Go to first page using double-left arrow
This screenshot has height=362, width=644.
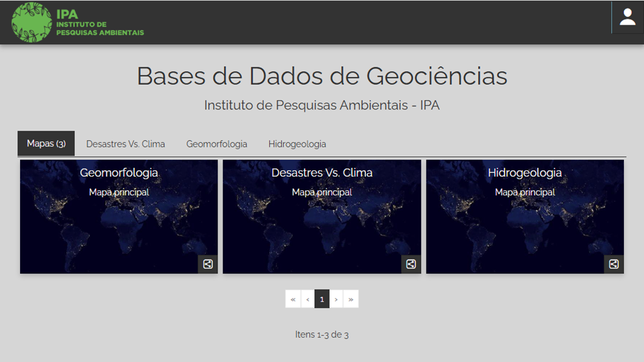tap(293, 299)
